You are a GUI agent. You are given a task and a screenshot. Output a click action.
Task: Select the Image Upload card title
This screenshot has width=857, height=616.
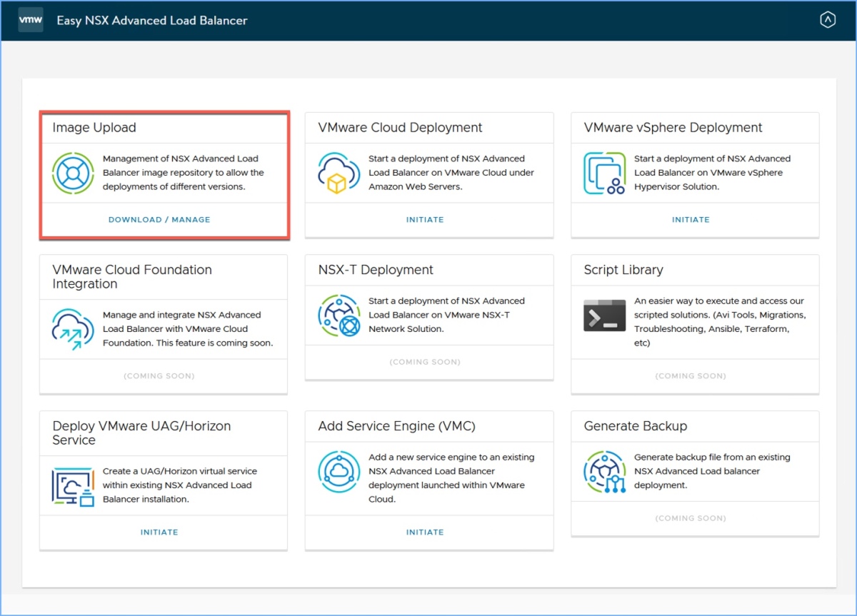[94, 128]
